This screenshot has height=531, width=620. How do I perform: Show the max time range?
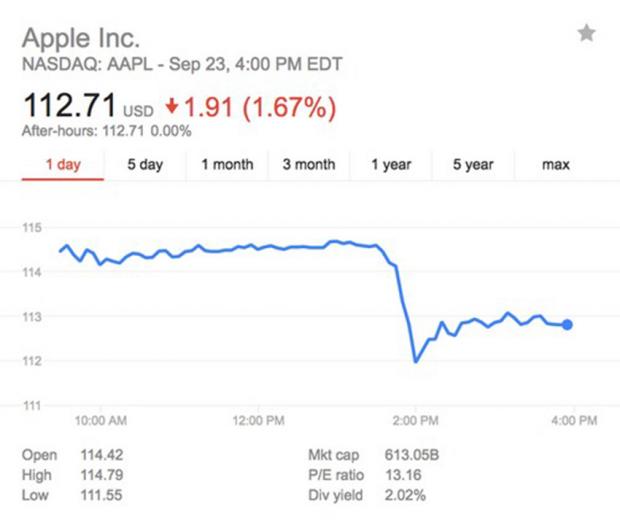556,164
